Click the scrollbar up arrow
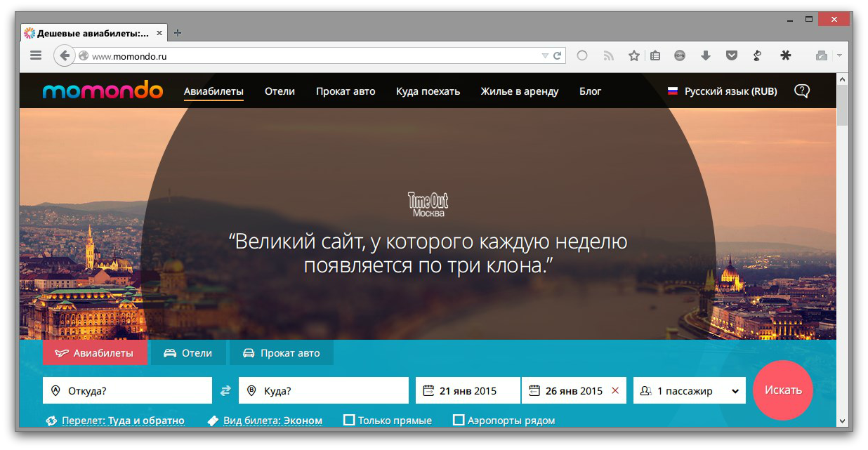This screenshot has width=868, height=450. [842, 78]
